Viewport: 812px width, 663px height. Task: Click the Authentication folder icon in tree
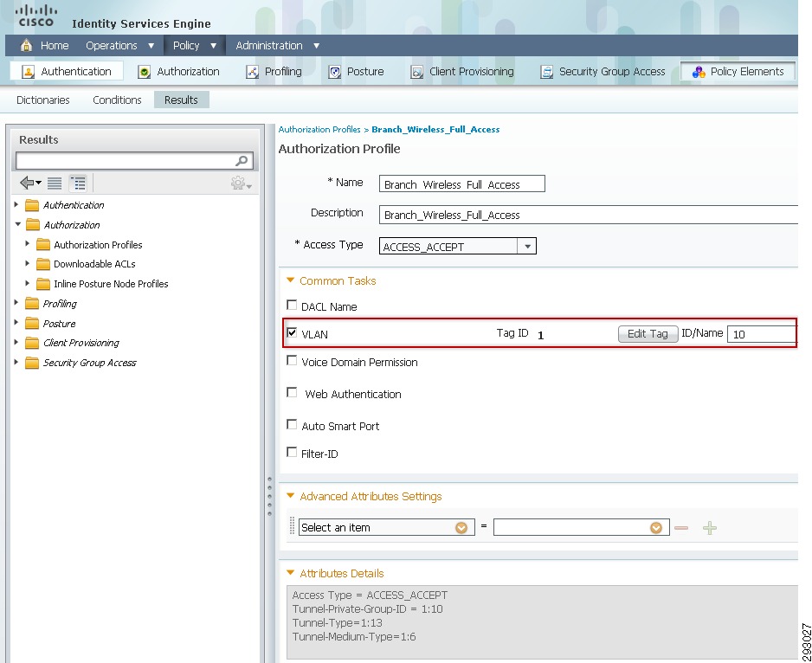[x=32, y=205]
